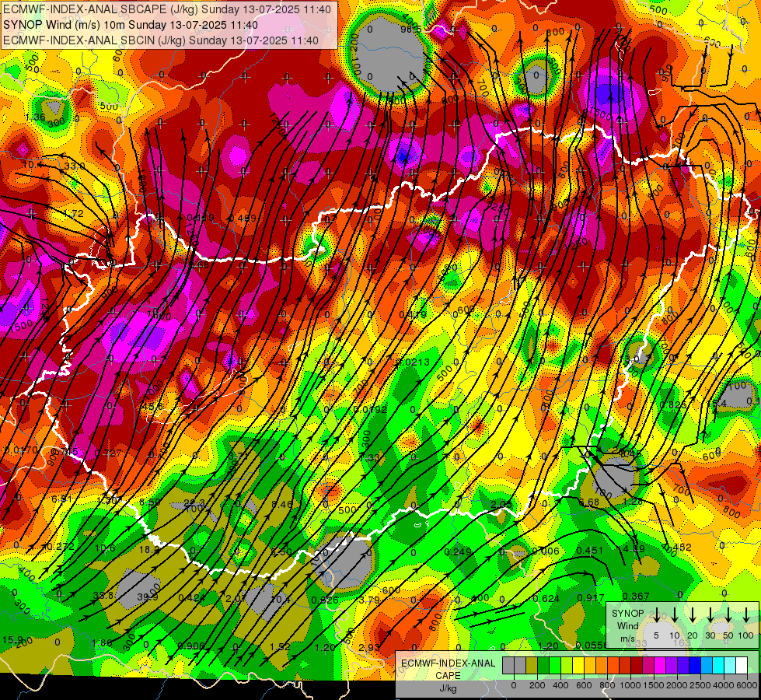This screenshot has height=700, width=761.
Task: Click the 200 tick label on CAPE scale
Action: click(537, 685)
